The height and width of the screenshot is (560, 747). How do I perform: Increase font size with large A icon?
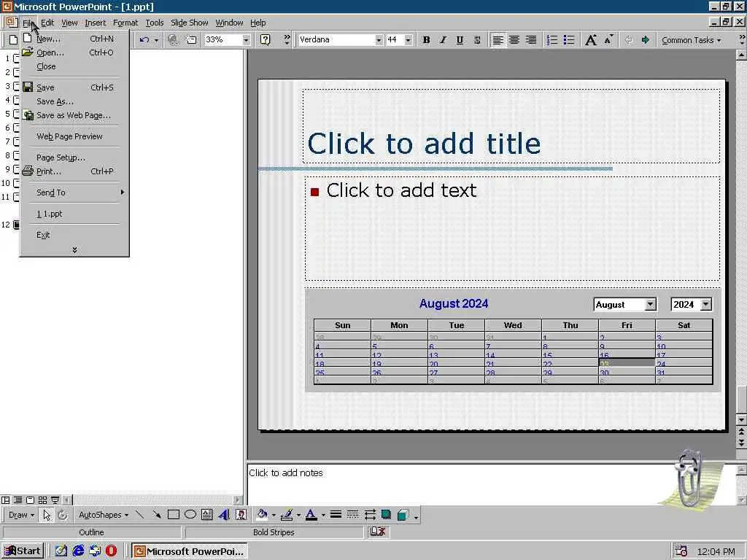point(591,40)
